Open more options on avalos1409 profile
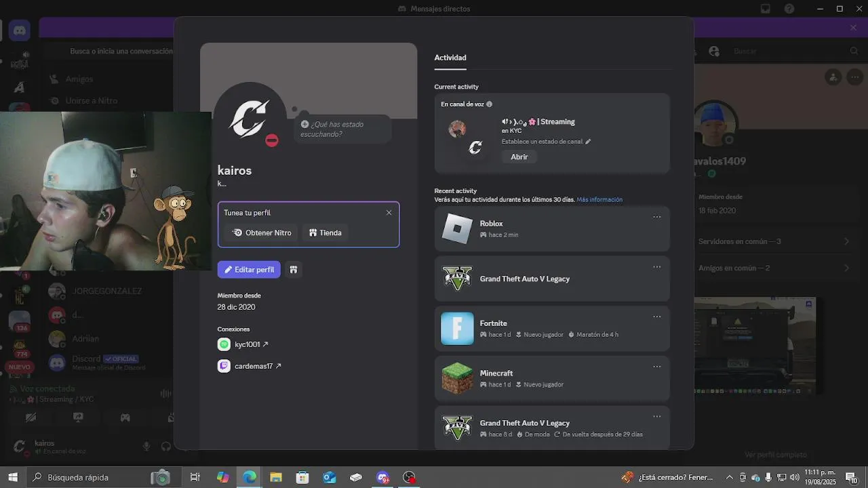Image resolution: width=868 pixels, height=488 pixels. (854, 77)
